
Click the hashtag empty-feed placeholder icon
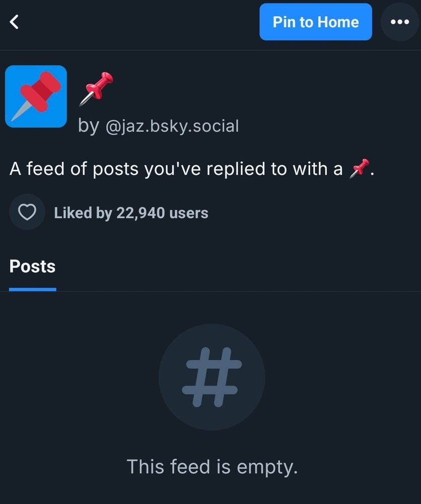(x=212, y=377)
